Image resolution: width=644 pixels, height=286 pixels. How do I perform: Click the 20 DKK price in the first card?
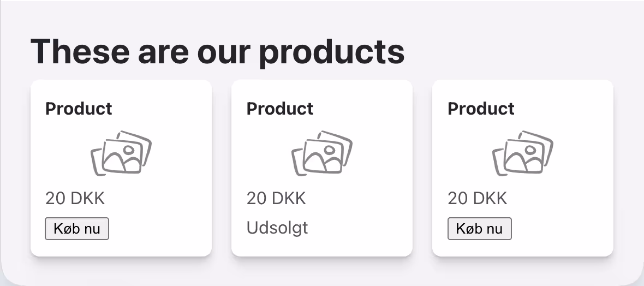point(75,198)
